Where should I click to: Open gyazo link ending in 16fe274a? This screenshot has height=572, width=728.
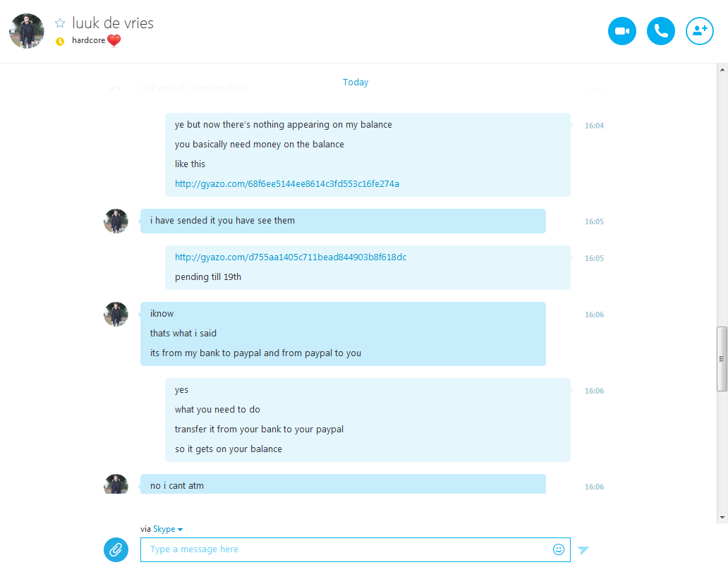pyautogui.click(x=287, y=184)
